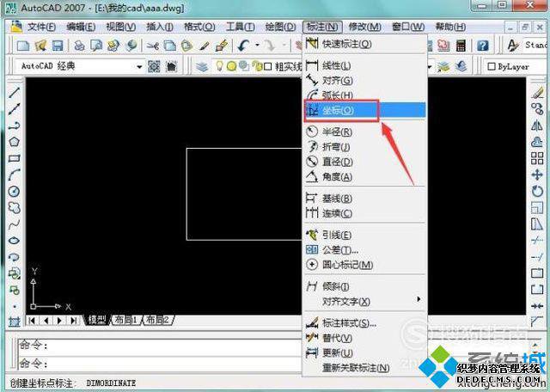The height and width of the screenshot is (392, 550).
Task: Select the Arc draw tool
Action: click(14, 175)
